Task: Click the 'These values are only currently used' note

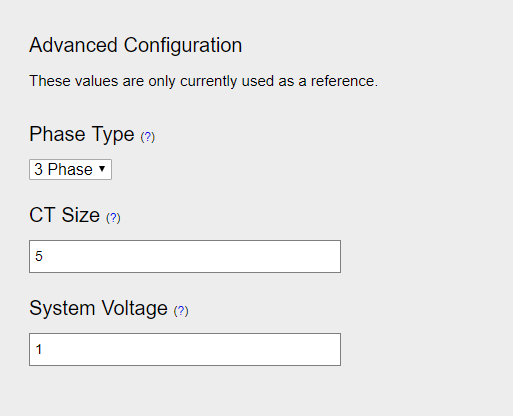Action: [203, 81]
